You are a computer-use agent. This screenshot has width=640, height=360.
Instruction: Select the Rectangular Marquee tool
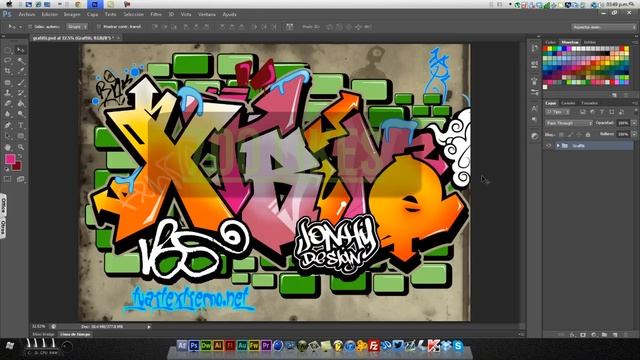pyautogui.click(x=8, y=50)
